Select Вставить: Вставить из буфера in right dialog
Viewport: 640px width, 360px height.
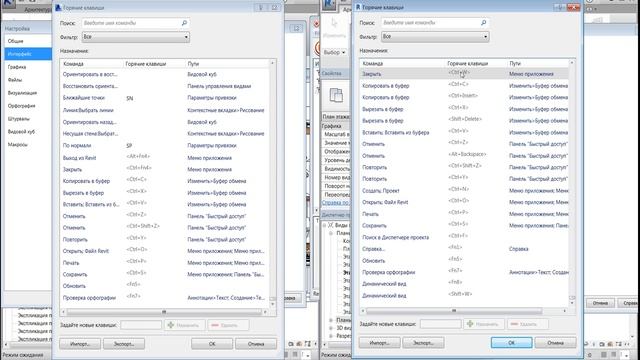[464, 132]
